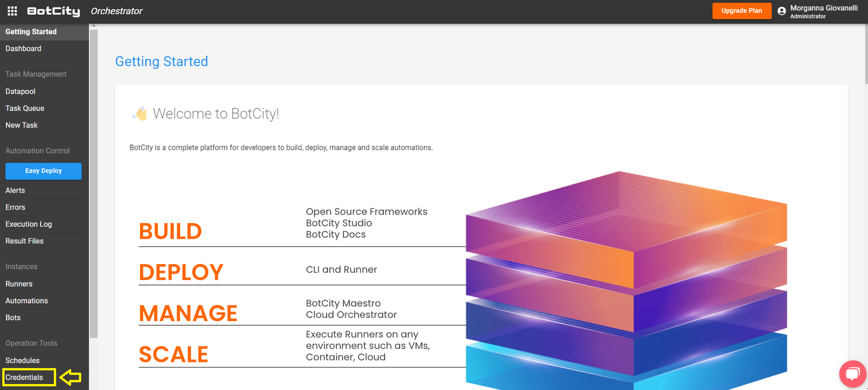The height and width of the screenshot is (390, 868).
Task: Click the waving hand emoji
Action: 139,113
